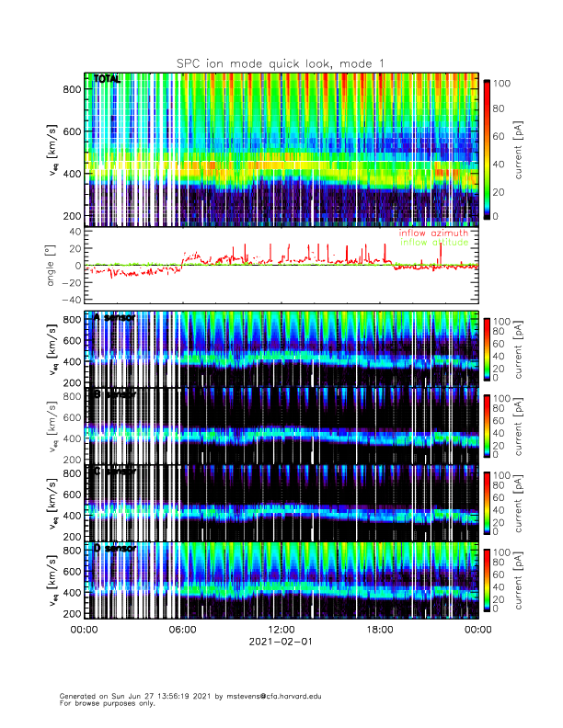
Task: Click the 'A sensor' panel label
Action: 115,318
